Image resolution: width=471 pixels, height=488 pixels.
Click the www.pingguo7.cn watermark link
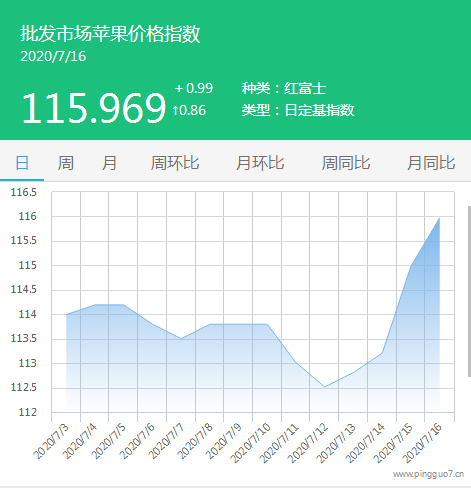pos(428,474)
